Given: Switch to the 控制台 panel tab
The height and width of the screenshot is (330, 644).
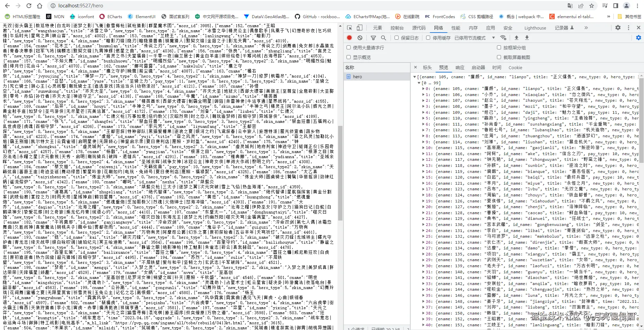Looking at the screenshot, I should [x=397, y=28].
